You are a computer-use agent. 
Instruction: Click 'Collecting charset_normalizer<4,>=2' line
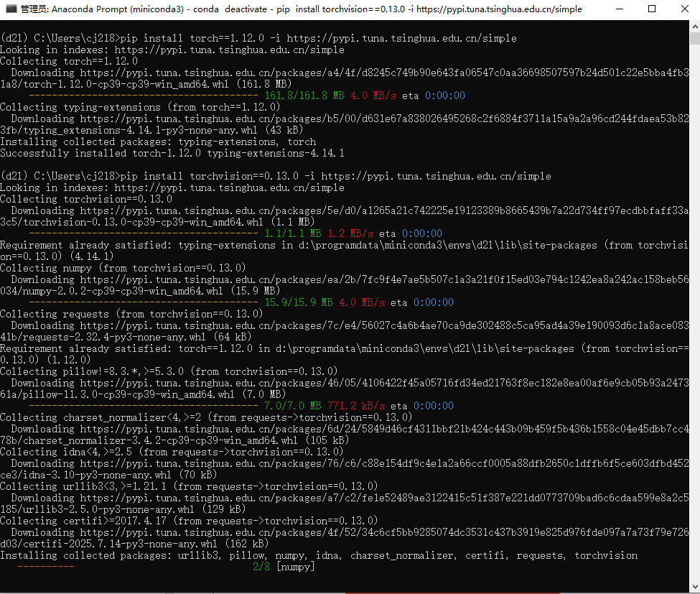(x=206, y=417)
